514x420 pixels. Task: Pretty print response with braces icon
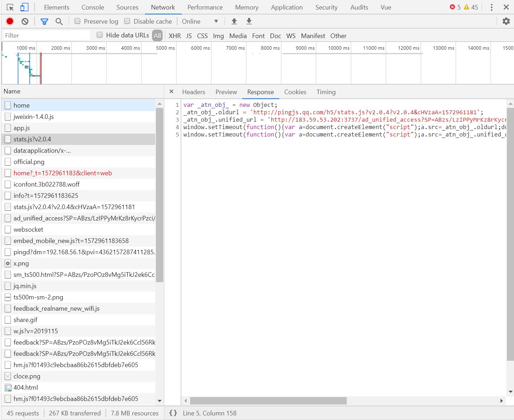(173, 413)
